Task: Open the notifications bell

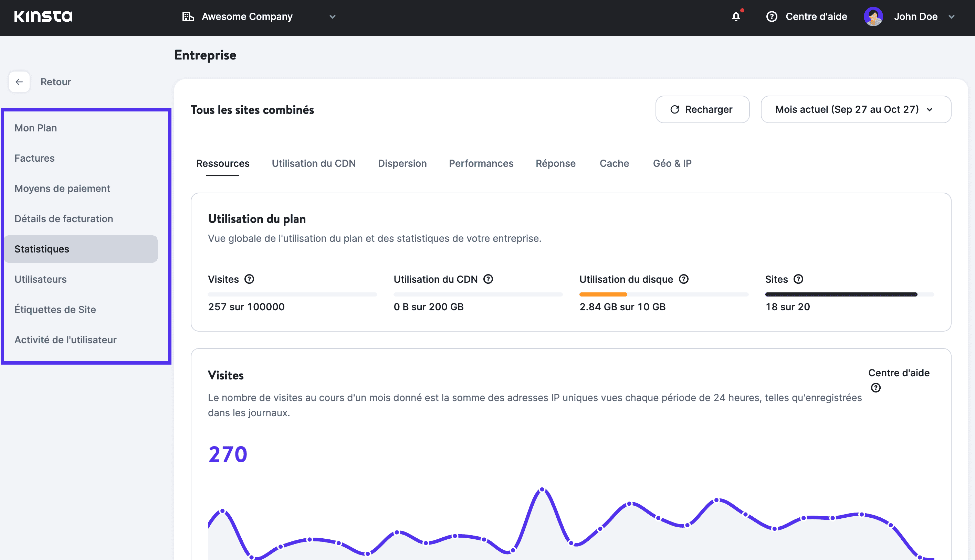Action: (736, 17)
